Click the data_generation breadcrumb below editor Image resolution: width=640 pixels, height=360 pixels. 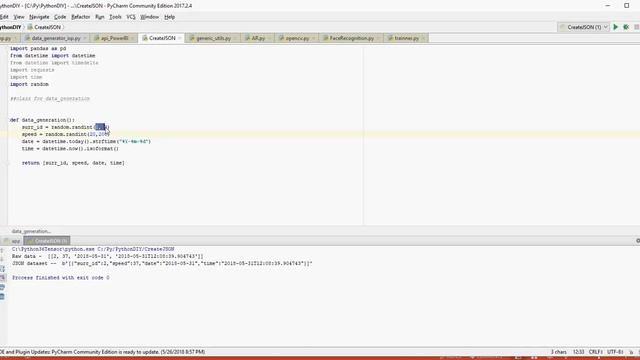click(x=31, y=231)
